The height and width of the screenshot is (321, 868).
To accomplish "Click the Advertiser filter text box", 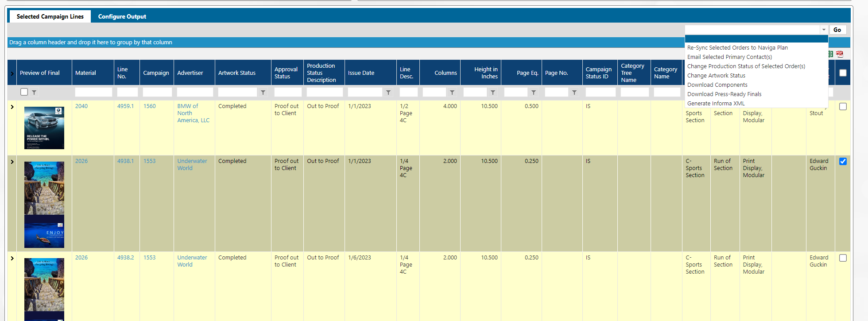I will tap(195, 92).
